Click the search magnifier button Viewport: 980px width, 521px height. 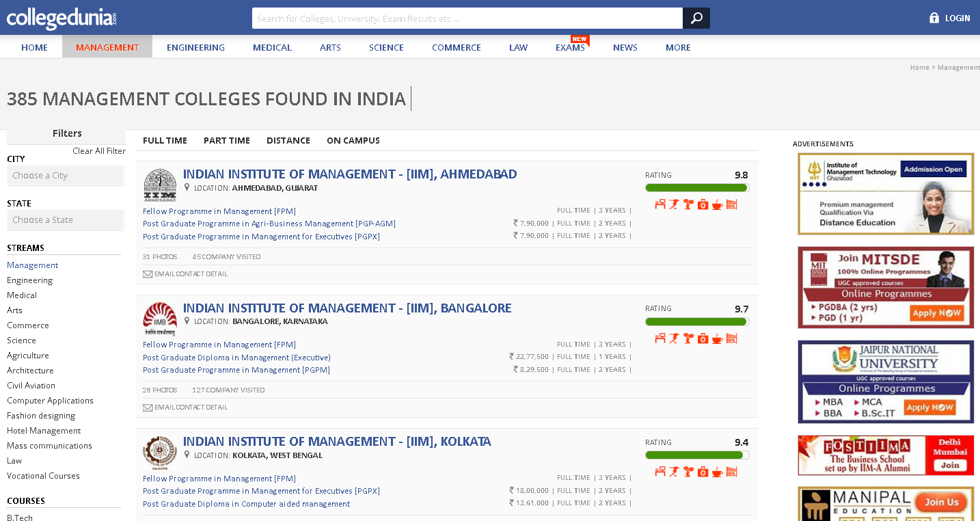pyautogui.click(x=696, y=18)
